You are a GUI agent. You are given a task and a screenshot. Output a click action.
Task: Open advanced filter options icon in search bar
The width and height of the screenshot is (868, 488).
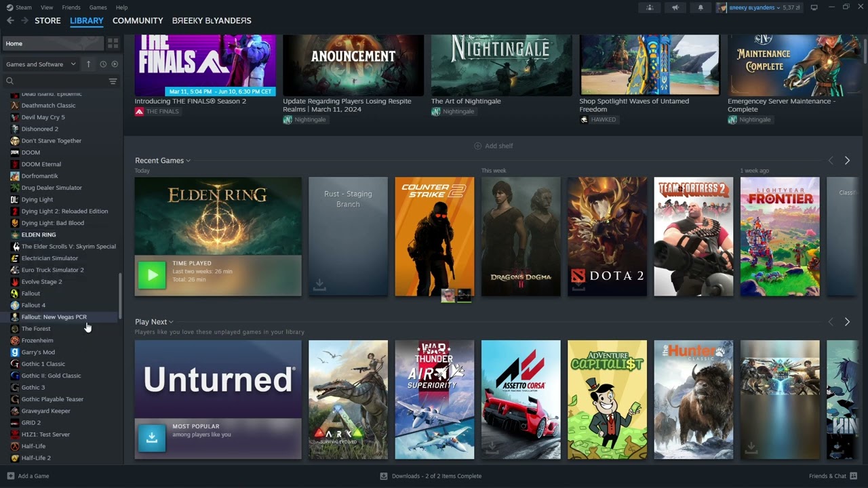tap(113, 81)
